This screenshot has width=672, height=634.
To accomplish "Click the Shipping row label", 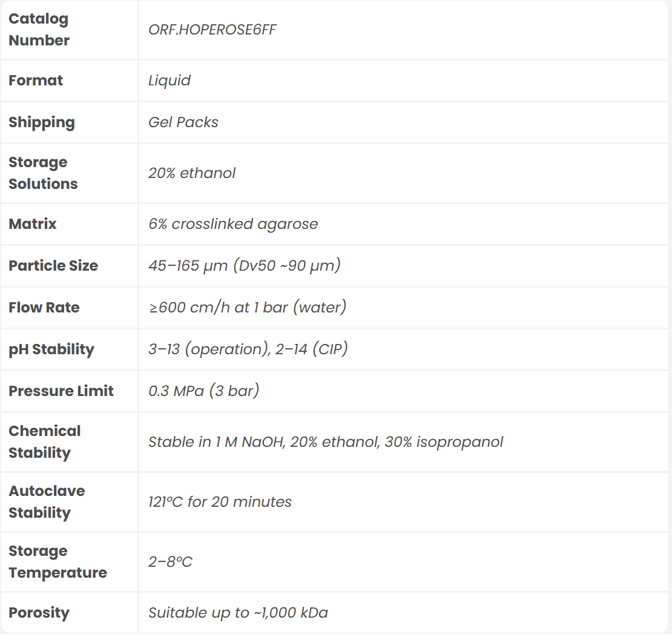I will click(x=42, y=122).
